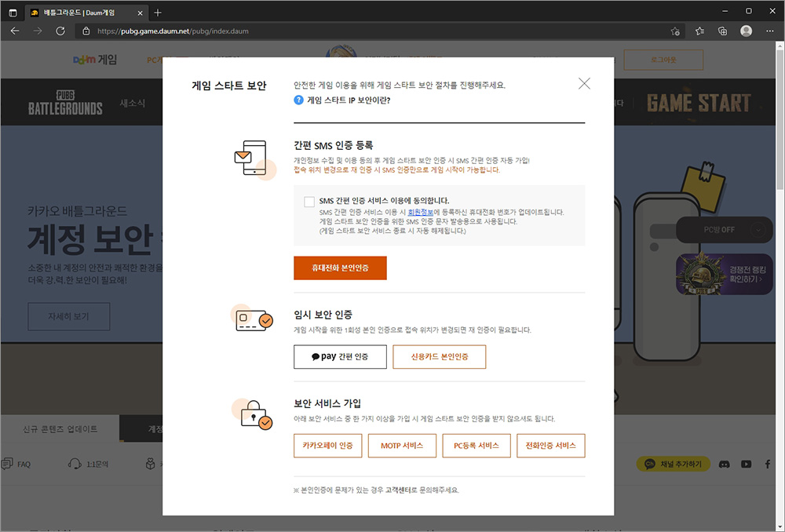Viewport: 785px width, 532px height.
Task: Go back with browser back arrow
Action: (15, 31)
